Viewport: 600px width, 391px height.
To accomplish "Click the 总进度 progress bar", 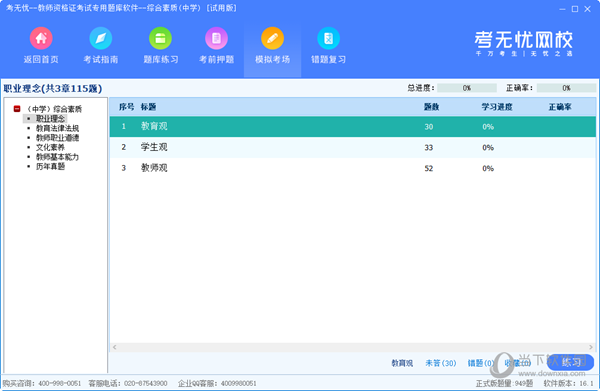I will (x=467, y=88).
